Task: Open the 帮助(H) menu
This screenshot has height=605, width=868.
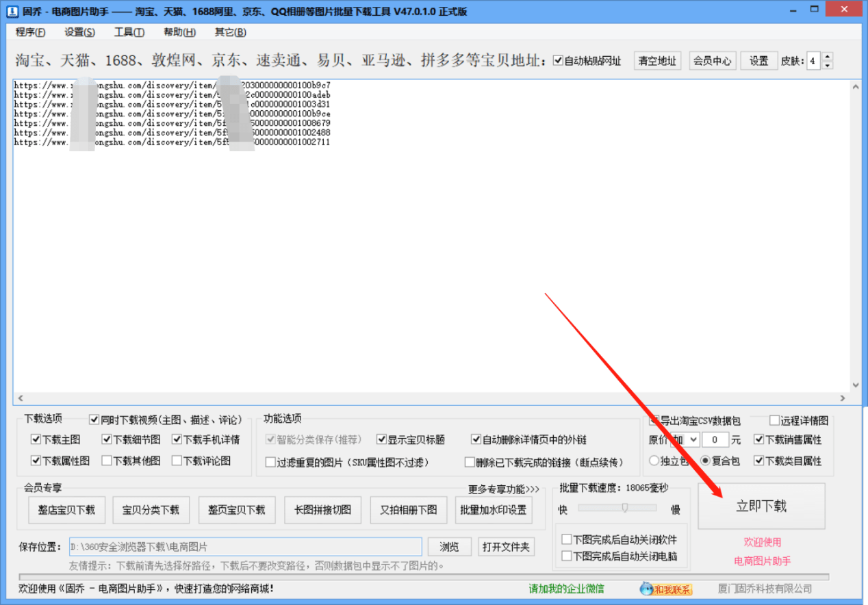Action: tap(179, 32)
